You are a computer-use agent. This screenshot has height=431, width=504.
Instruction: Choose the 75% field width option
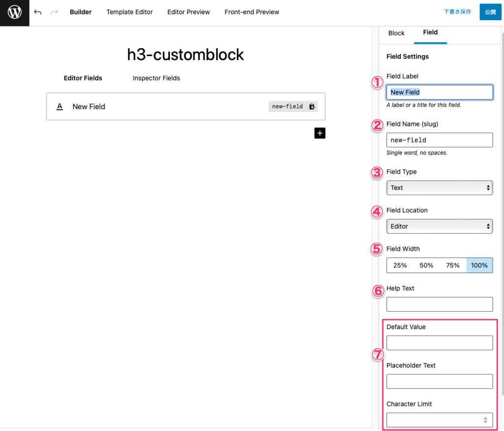pos(453,265)
